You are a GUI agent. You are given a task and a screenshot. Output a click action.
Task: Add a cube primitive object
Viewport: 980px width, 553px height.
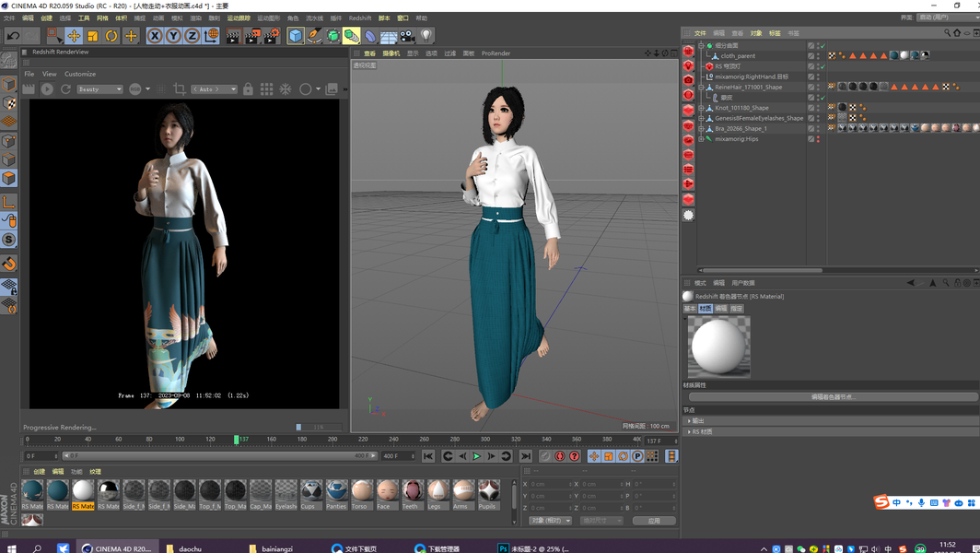[x=296, y=36]
